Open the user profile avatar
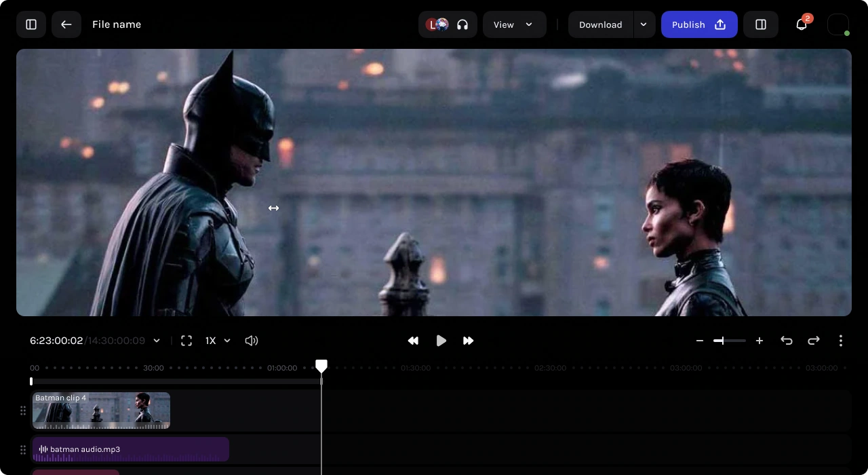 (x=838, y=24)
